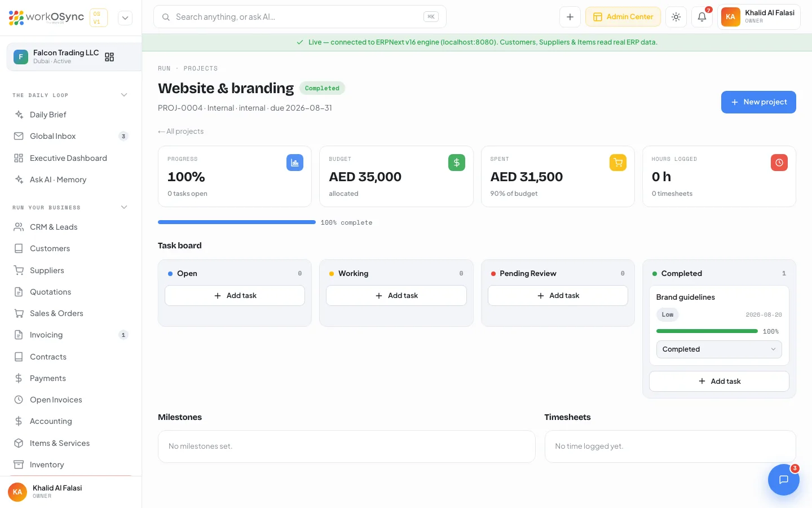Click the Suppliers cart icon

click(19, 270)
